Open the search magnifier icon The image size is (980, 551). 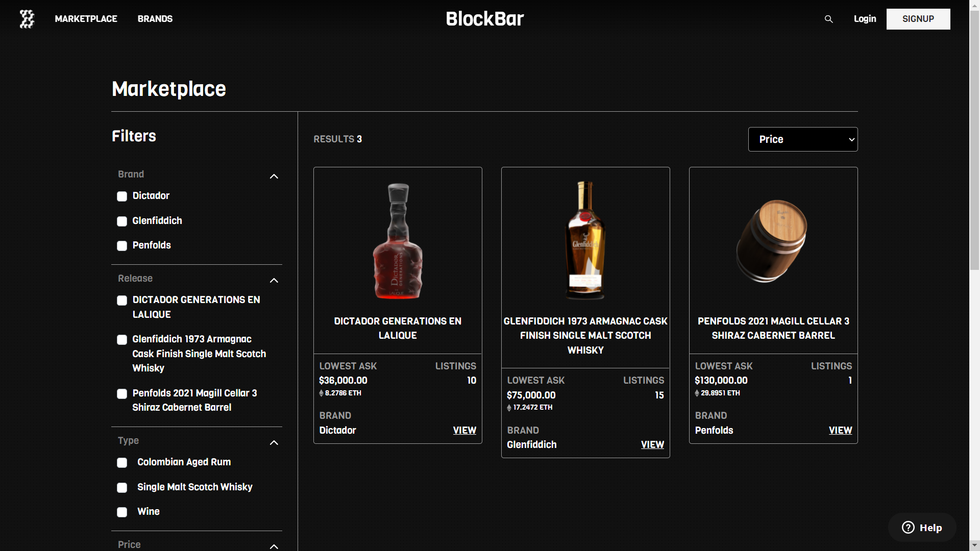pyautogui.click(x=828, y=19)
